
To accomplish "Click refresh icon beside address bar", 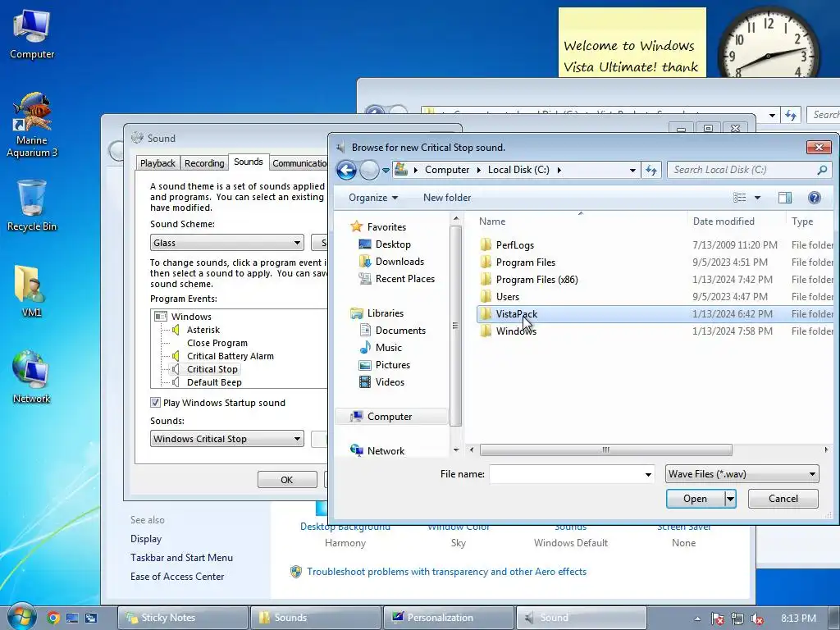I will pyautogui.click(x=651, y=170).
